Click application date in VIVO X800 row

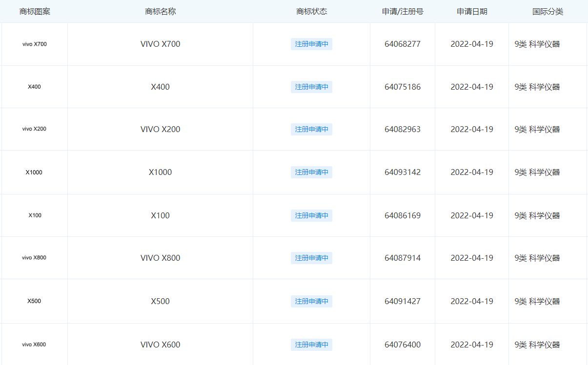point(472,258)
